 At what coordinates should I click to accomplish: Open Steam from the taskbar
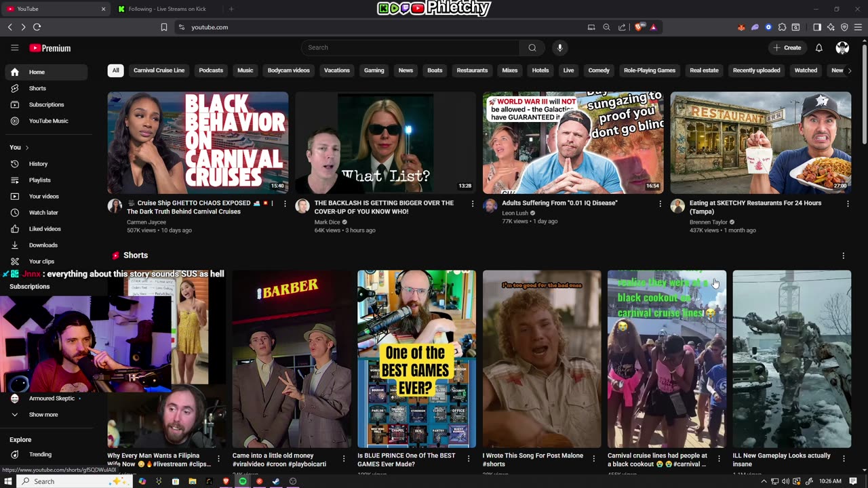pyautogui.click(x=276, y=481)
